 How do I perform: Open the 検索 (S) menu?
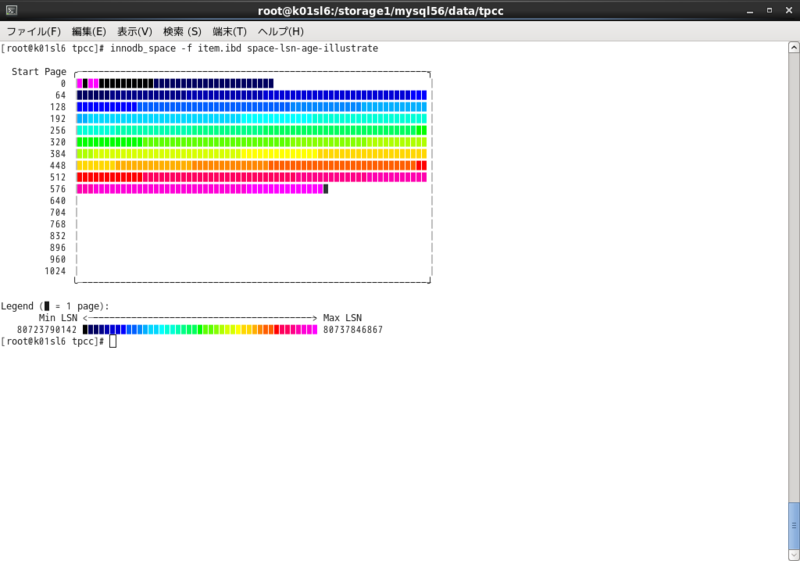(182, 32)
